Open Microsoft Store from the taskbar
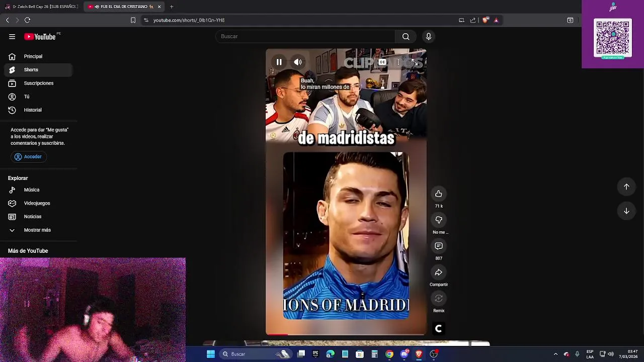The image size is (644, 362). 360,354
